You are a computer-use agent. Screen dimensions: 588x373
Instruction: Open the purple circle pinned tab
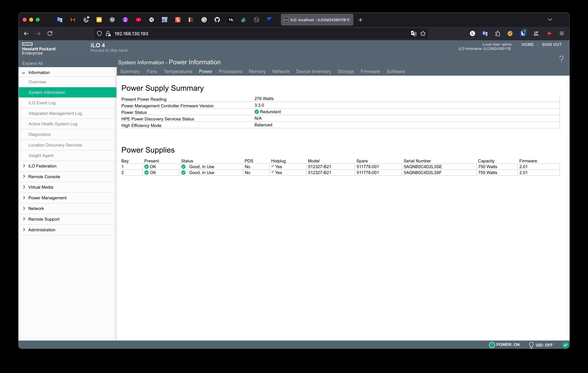(125, 20)
